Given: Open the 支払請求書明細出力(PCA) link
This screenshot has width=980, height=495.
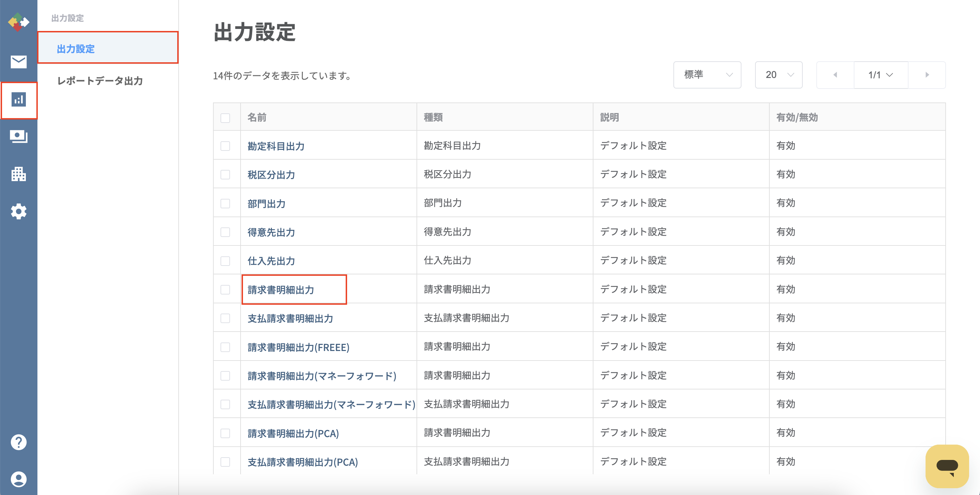Looking at the screenshot, I should 303,462.
